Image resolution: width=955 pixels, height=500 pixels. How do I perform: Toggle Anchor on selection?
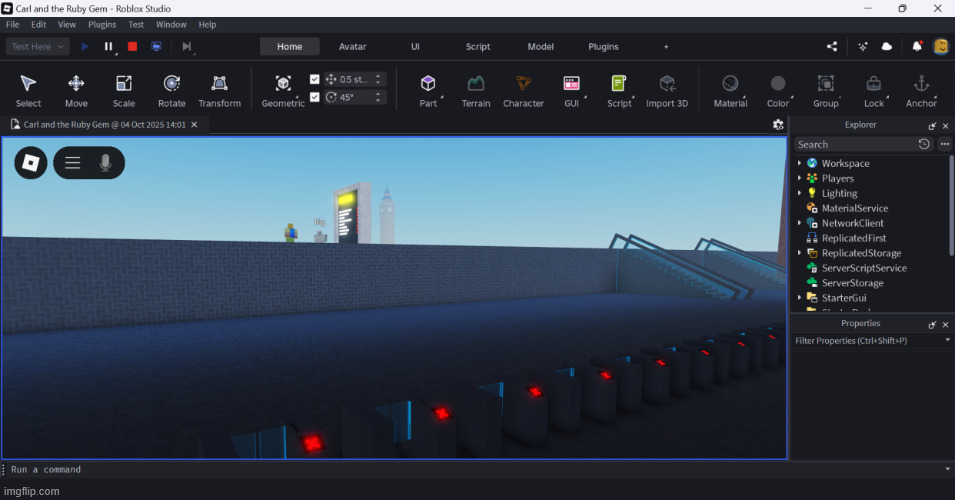(x=921, y=91)
